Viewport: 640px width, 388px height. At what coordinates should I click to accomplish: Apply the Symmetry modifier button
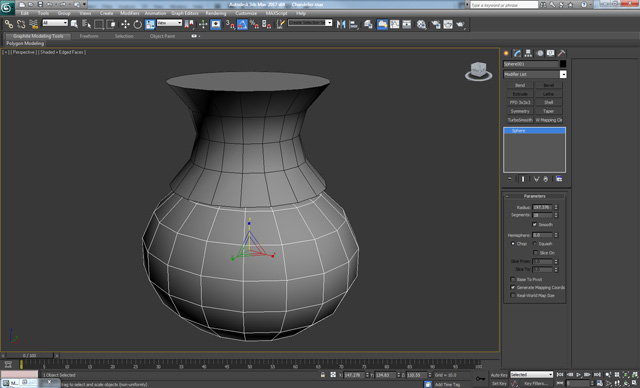(x=520, y=111)
